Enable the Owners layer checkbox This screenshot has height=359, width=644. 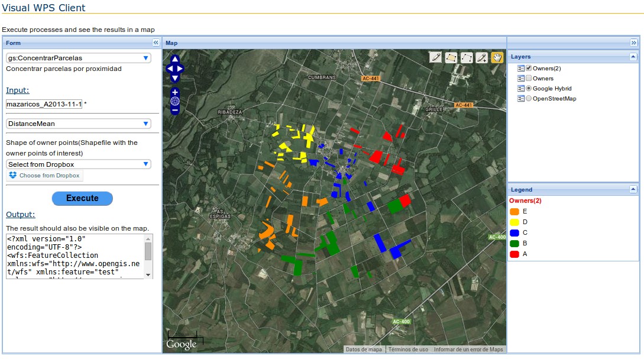tap(529, 78)
